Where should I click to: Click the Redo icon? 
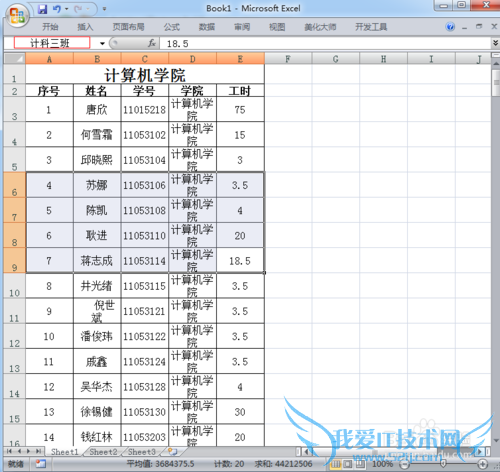click(79, 9)
